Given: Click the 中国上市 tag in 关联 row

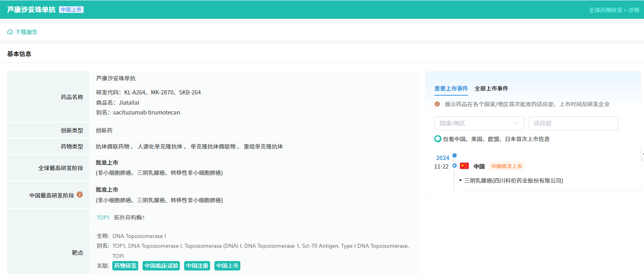Looking at the screenshot, I should [227, 266].
